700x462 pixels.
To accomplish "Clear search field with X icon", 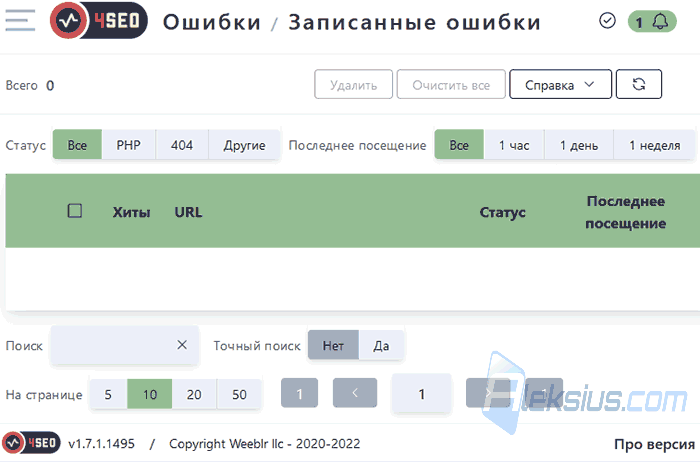I will coord(182,345).
